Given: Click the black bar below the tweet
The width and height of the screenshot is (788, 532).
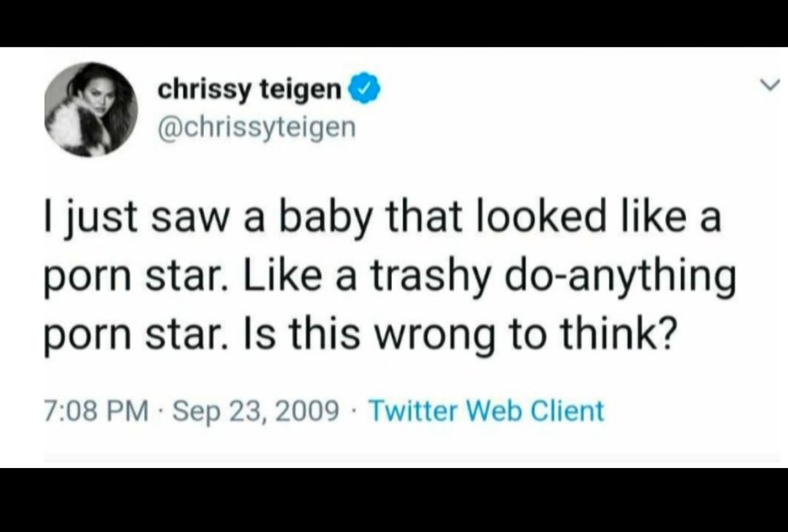Looking at the screenshot, I should [394, 500].
